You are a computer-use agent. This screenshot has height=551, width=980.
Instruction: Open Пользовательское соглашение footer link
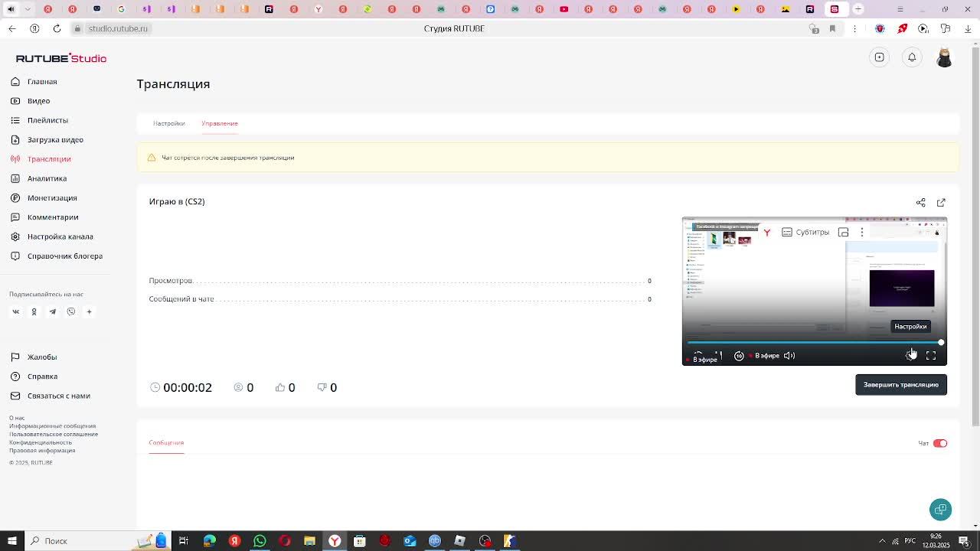(54, 434)
